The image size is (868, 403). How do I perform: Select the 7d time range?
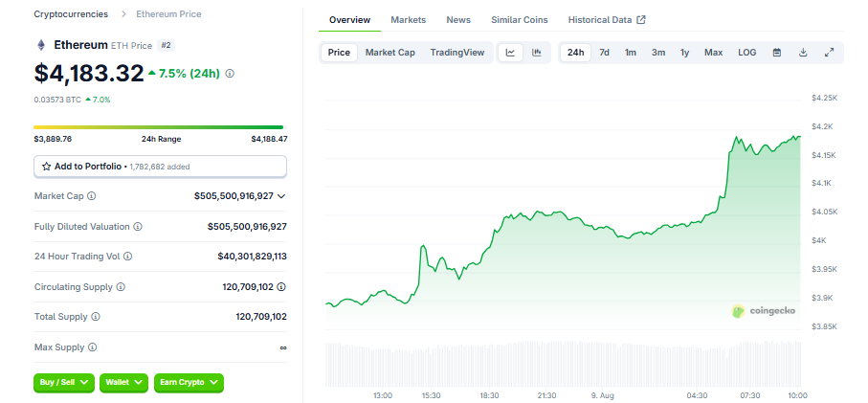(605, 53)
